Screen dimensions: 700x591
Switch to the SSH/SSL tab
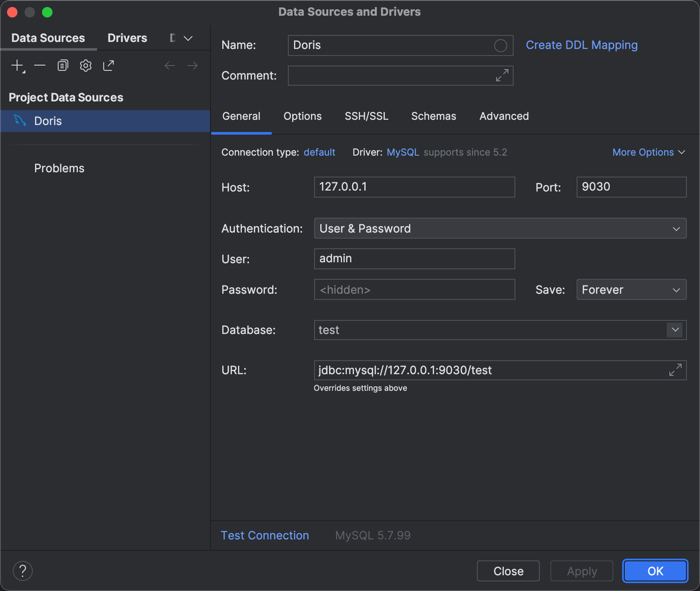pos(366,116)
